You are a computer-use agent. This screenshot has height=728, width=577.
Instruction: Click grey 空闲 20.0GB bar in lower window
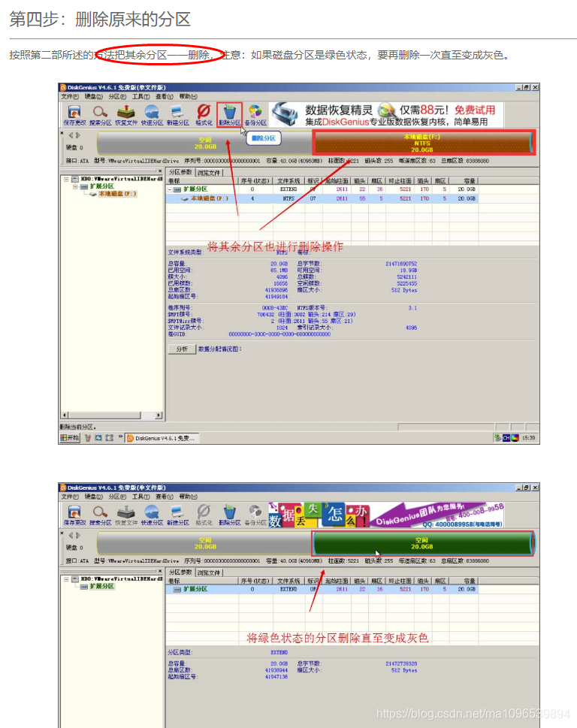[x=204, y=543]
